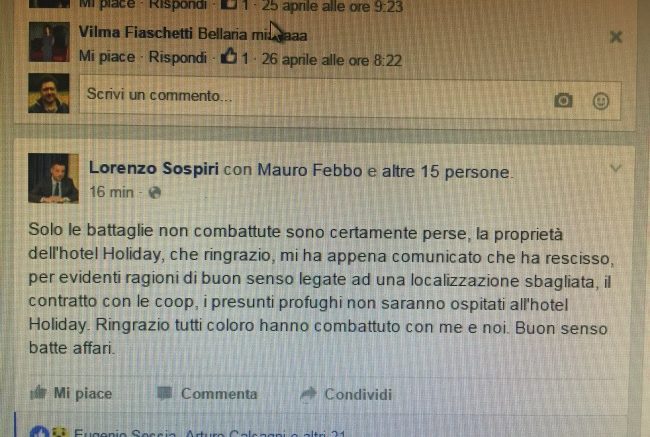The image size is (650, 437).
Task: Open Vilma Fiaschetti's avatar thumbnail
Action: pyautogui.click(x=49, y=42)
